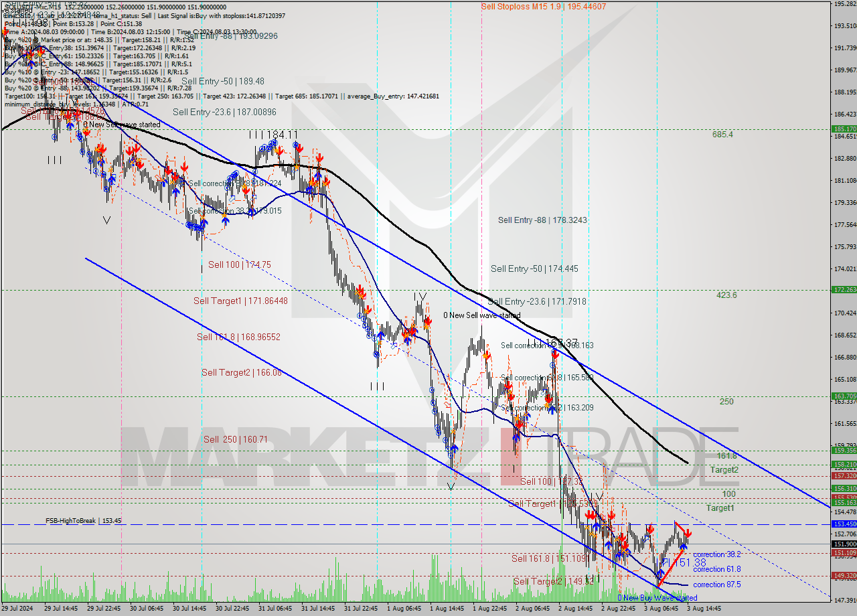Select the green 172.263 price tag
Screen dimensions: 857x616
pos(844,289)
